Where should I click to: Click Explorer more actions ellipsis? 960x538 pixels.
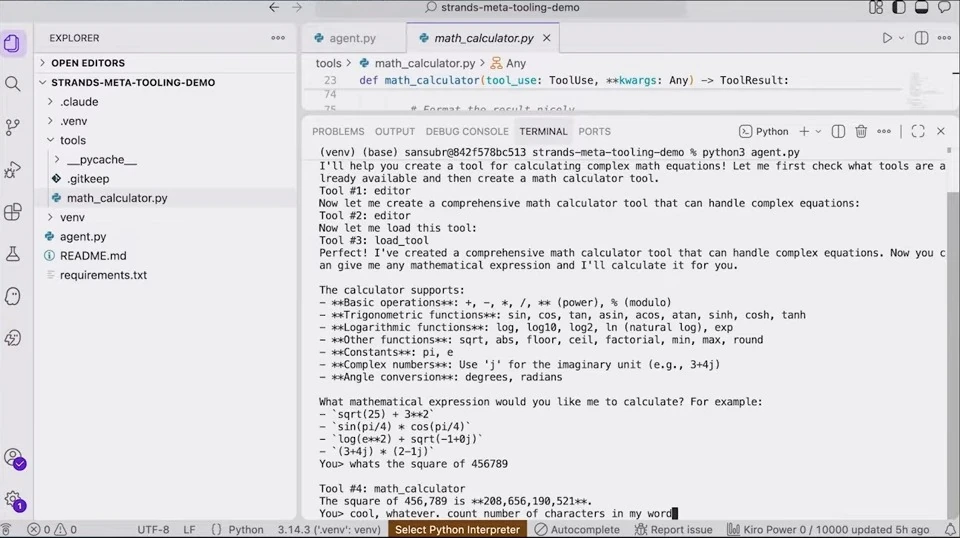pos(278,38)
